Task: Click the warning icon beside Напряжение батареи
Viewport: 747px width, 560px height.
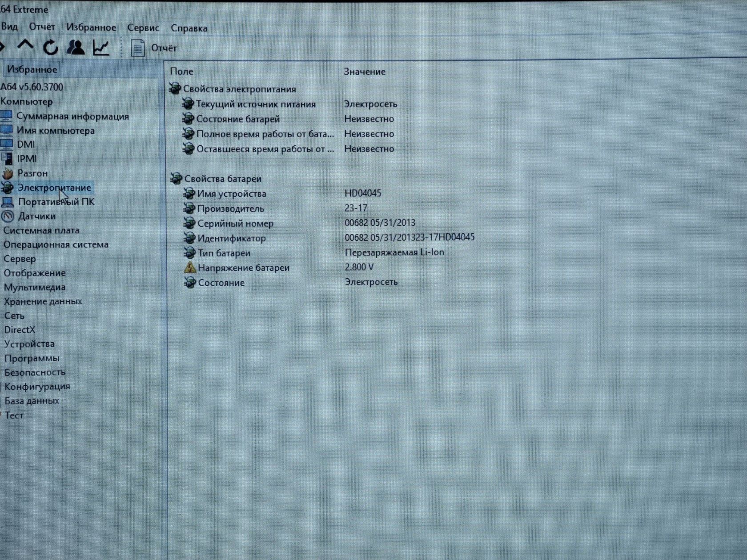Action: point(190,268)
